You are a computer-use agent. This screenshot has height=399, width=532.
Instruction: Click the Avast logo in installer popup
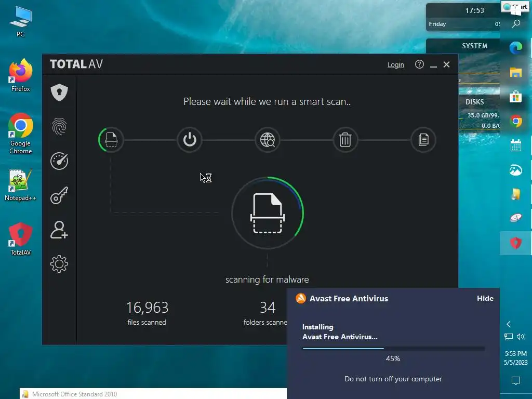click(301, 298)
